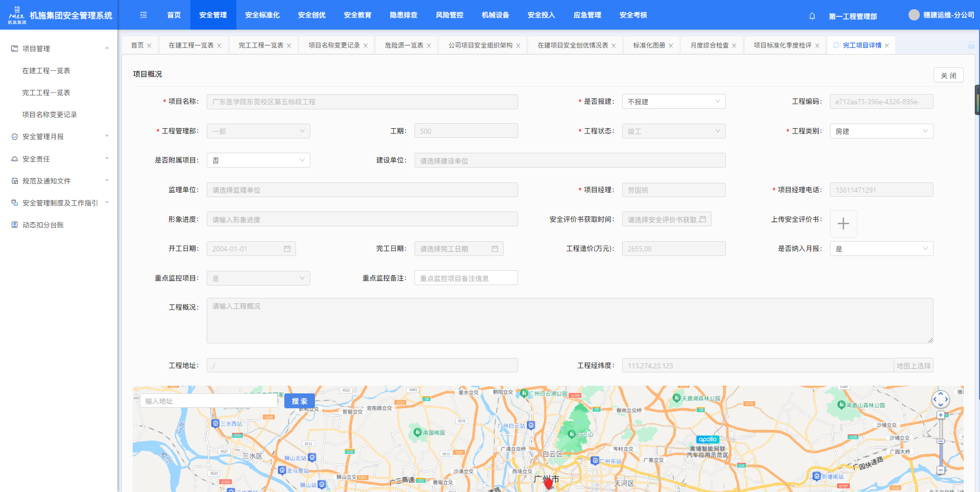Open the 是否附属项目 dropdown
Image resolution: width=980 pixels, height=492 pixels.
coord(258,160)
